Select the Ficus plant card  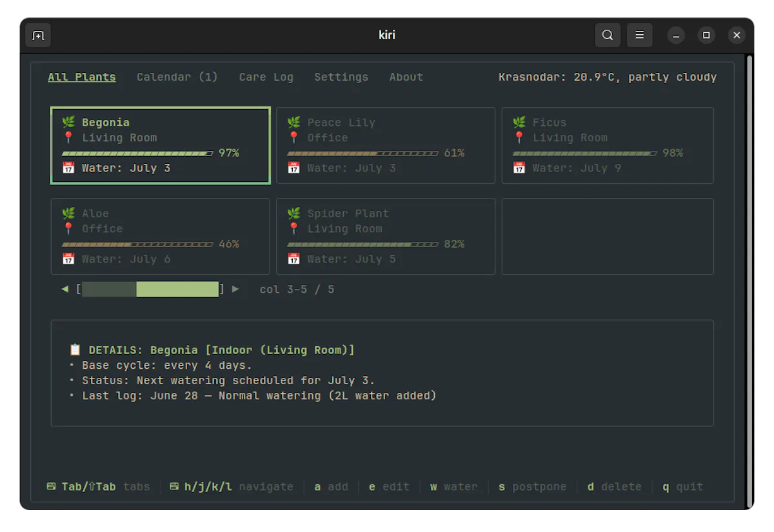608,146
